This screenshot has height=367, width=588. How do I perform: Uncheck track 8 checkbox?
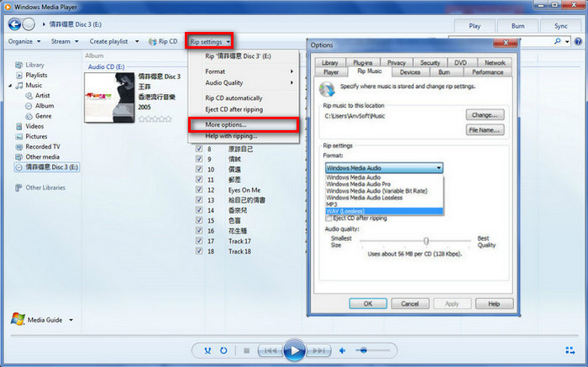tap(199, 149)
